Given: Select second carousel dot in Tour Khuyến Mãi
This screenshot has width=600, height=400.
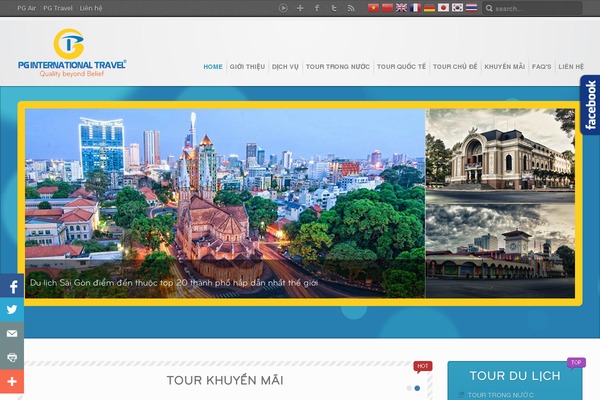Looking at the screenshot, I should (x=417, y=388).
